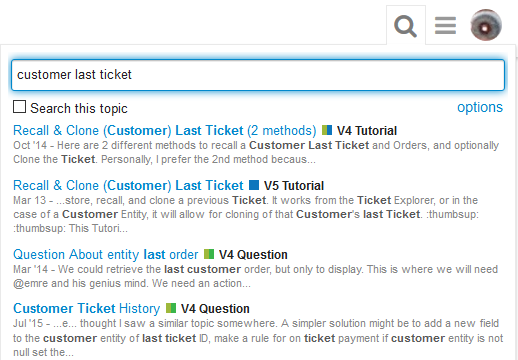Viewport: 518px width, 360px height.
Task: Select the V5 Tutorial category label
Action: [294, 186]
